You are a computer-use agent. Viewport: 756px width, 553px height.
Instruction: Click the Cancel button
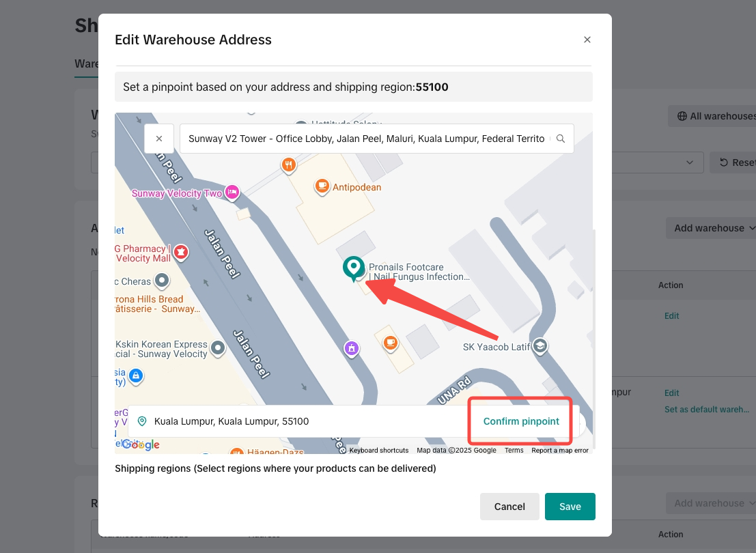(509, 507)
